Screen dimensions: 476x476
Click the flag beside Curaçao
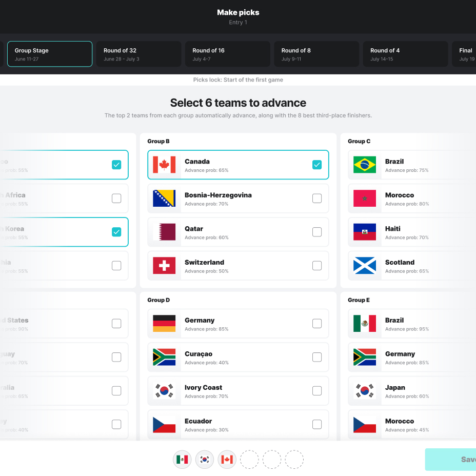(164, 357)
